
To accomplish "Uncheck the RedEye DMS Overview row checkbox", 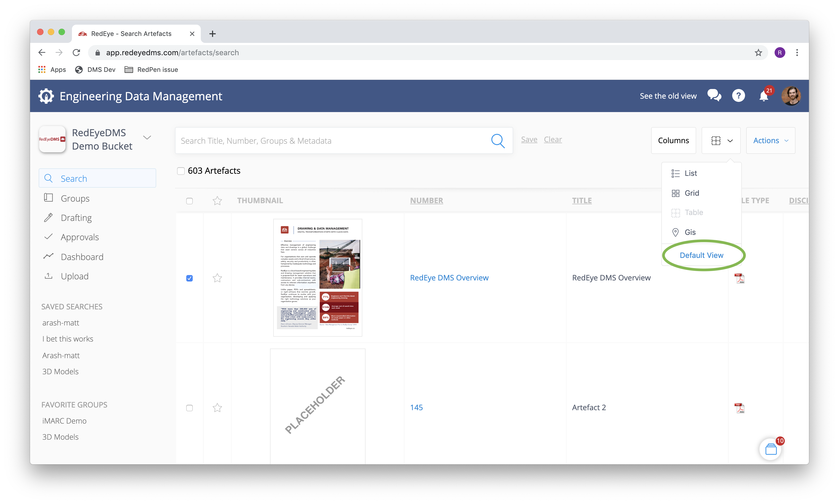I will [189, 278].
